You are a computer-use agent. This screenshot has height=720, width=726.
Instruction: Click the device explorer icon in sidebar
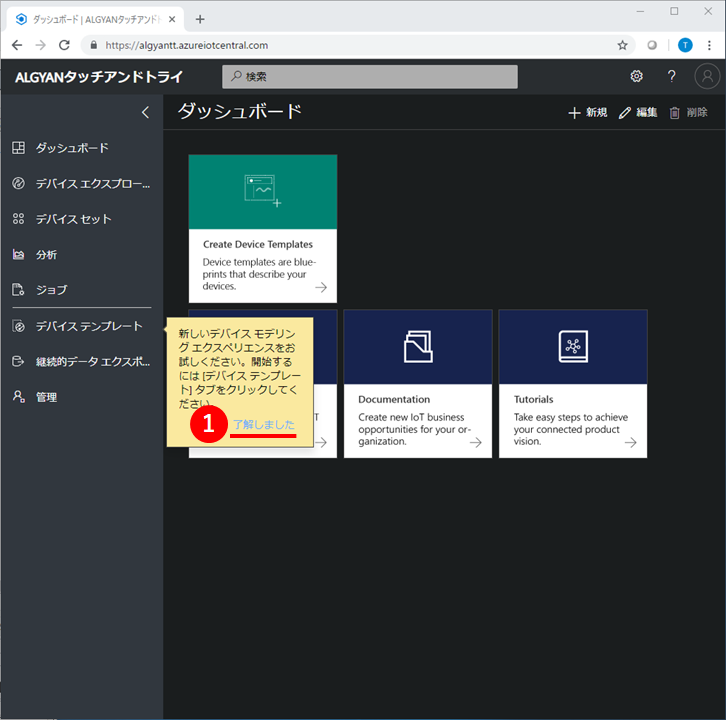point(19,183)
